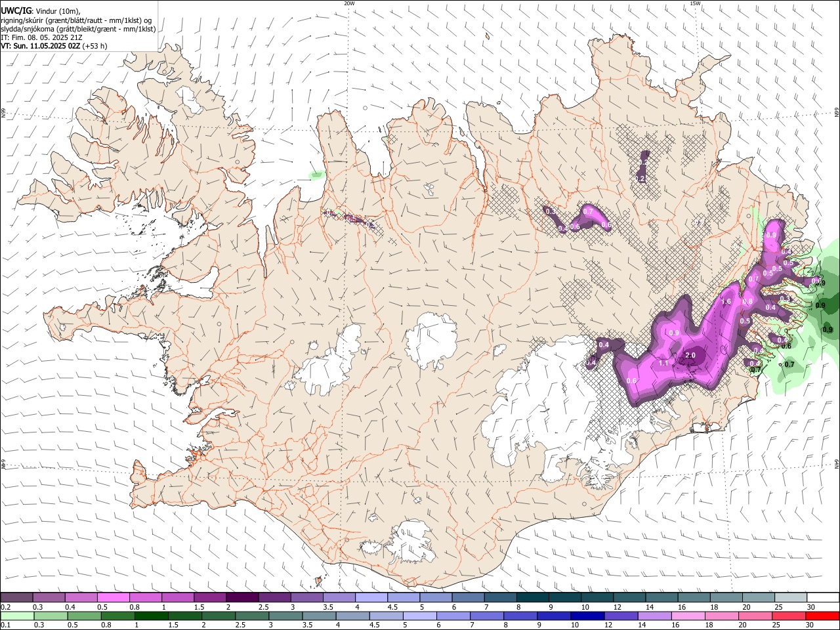Click the '0.2' label on the top legend row

[x=5, y=607]
